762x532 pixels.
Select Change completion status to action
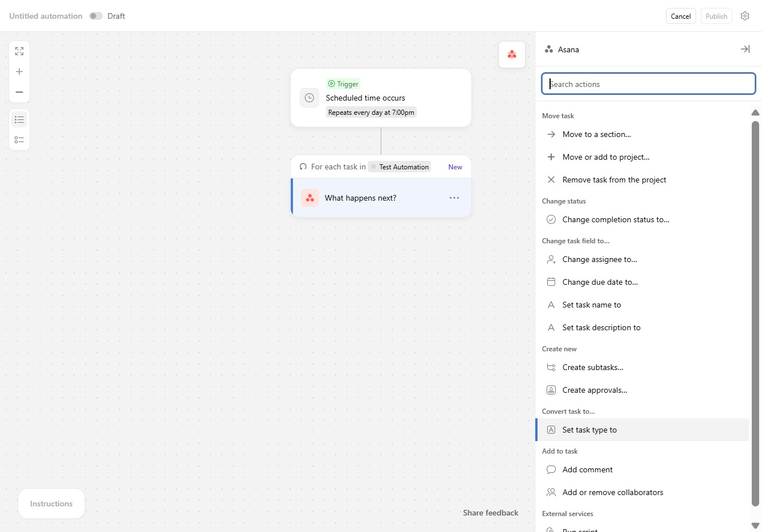(643, 219)
